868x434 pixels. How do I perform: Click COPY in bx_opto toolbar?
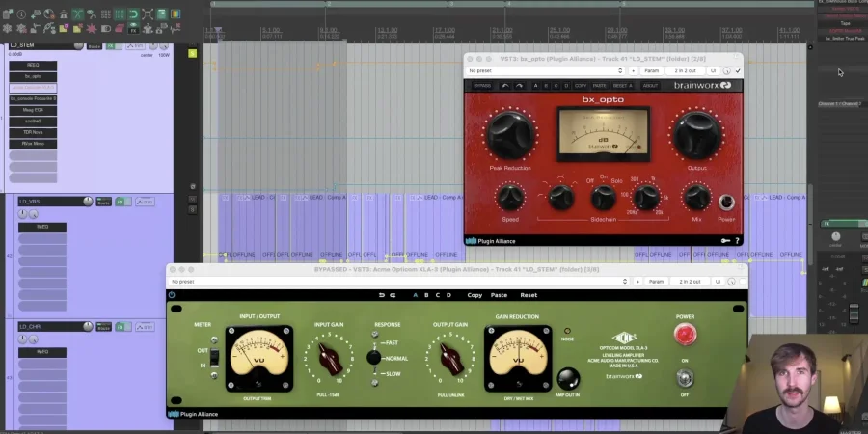(581, 86)
